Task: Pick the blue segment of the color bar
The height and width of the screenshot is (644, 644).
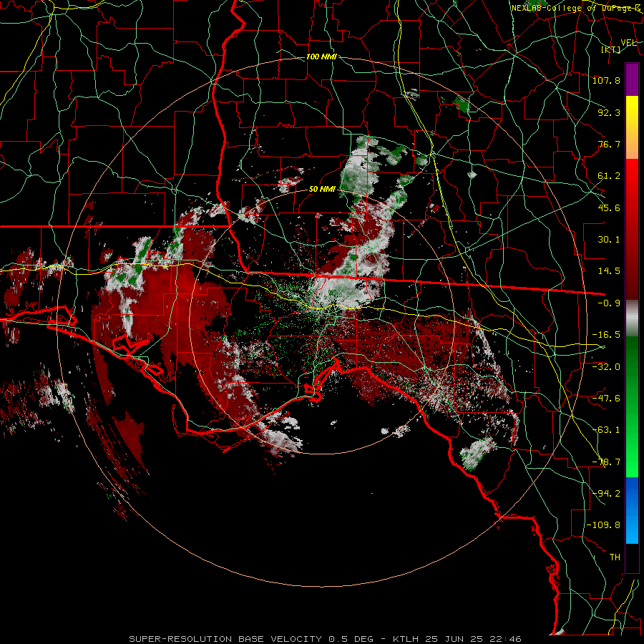Action: click(x=632, y=510)
